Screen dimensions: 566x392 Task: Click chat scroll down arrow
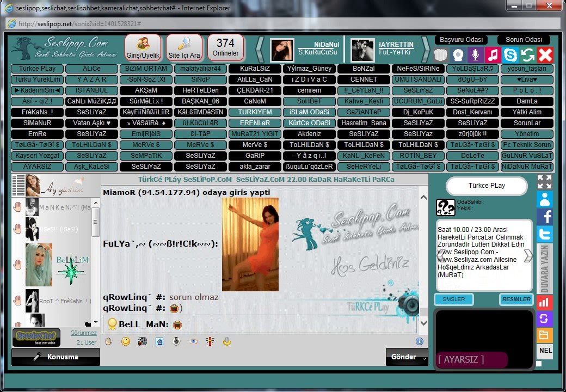pos(423,323)
